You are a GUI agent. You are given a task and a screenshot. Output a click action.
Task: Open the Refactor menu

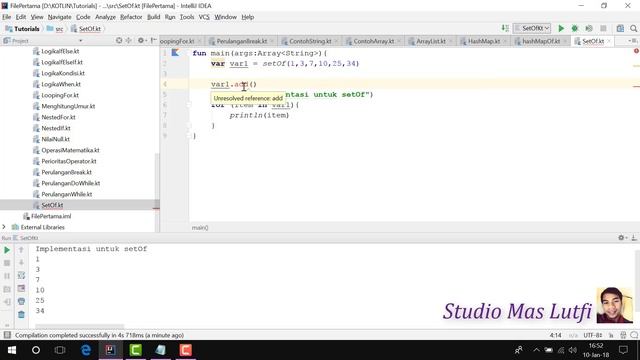131,17
